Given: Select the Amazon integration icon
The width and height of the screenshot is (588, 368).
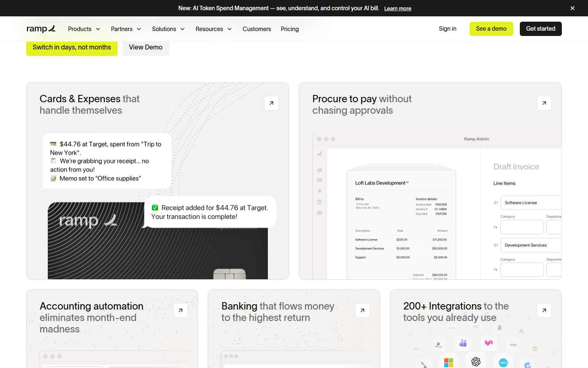Looking at the screenshot, I should (x=499, y=328).
